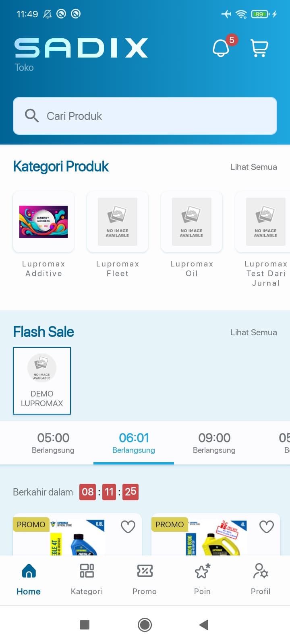The width and height of the screenshot is (290, 644).
Task: View all Flash Sale via Lihat Semua
Action: point(253,332)
